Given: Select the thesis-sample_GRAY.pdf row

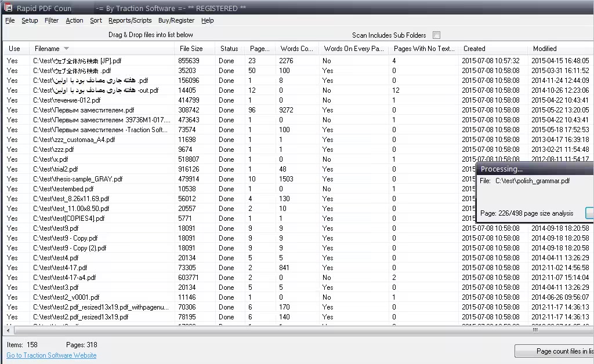Looking at the screenshot, I should point(78,179).
